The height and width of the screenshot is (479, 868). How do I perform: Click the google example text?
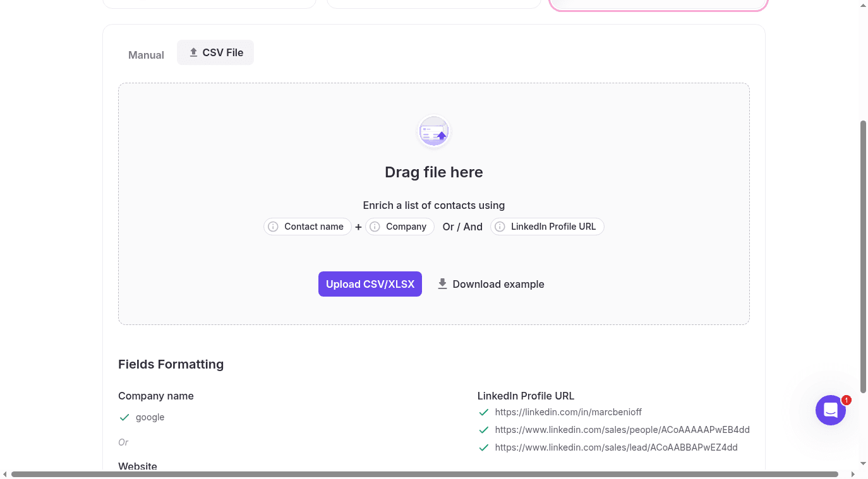coord(150,417)
